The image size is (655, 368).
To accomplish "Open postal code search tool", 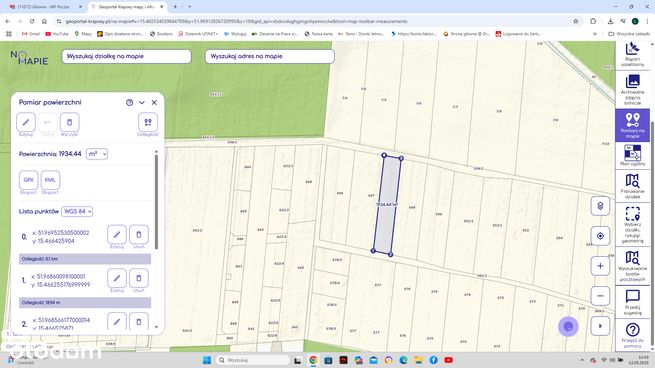I will click(632, 266).
